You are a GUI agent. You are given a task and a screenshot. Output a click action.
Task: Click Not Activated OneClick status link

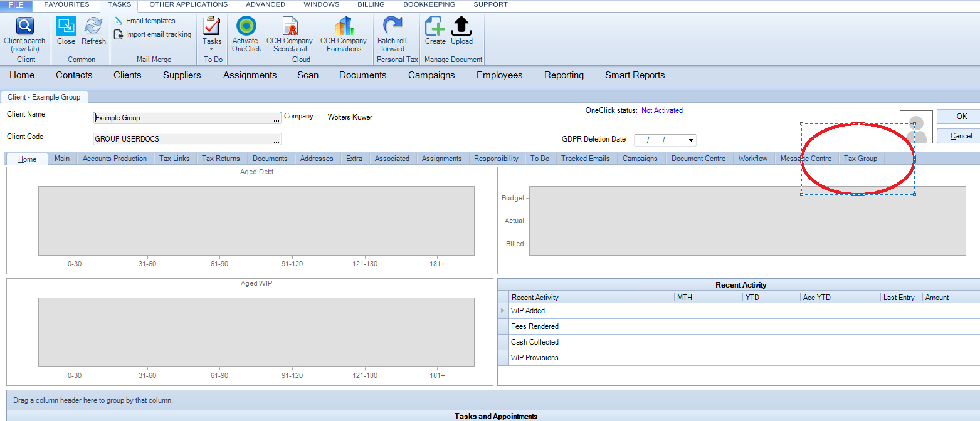coord(662,110)
